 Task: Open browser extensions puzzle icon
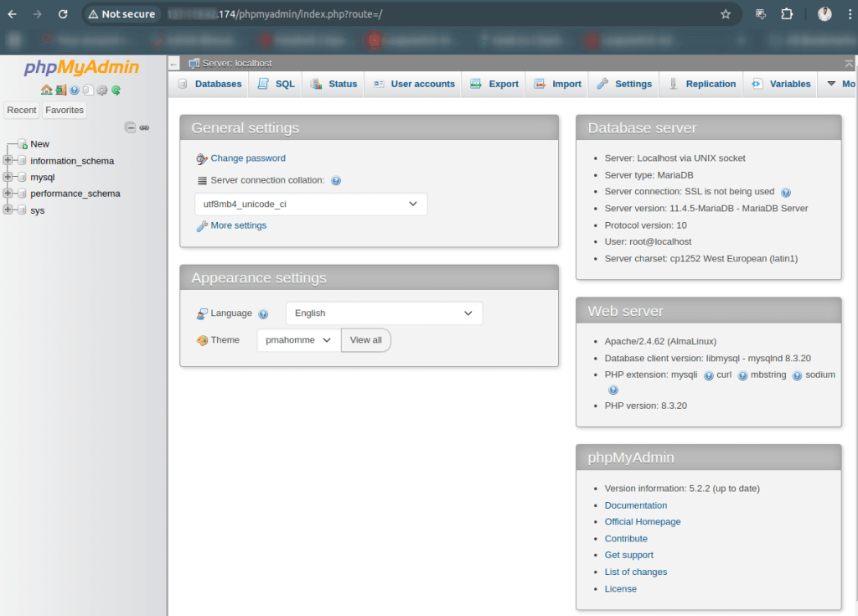787,14
